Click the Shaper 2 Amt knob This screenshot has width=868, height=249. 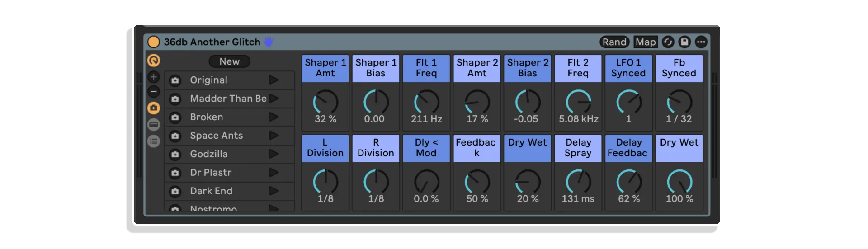(x=477, y=102)
